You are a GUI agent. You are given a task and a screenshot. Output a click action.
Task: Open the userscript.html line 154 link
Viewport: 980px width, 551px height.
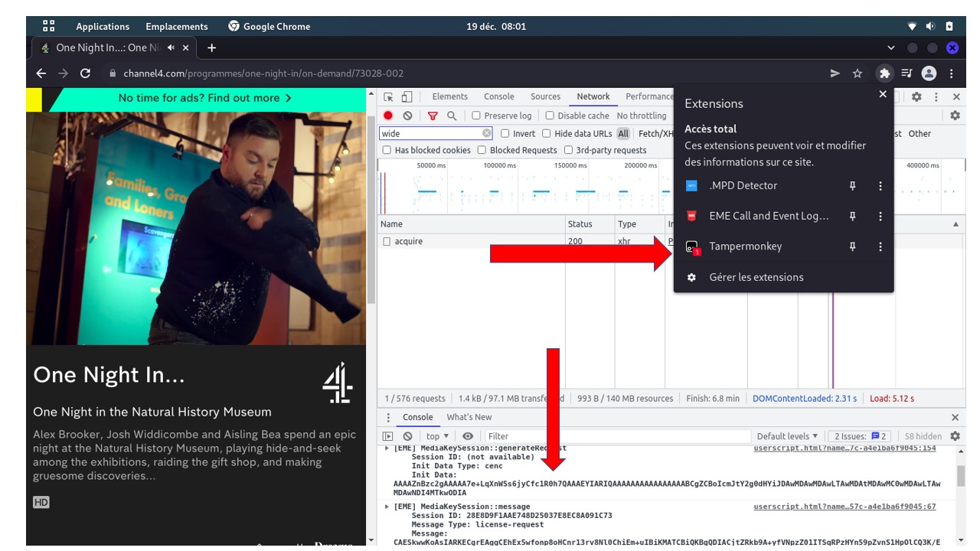844,448
